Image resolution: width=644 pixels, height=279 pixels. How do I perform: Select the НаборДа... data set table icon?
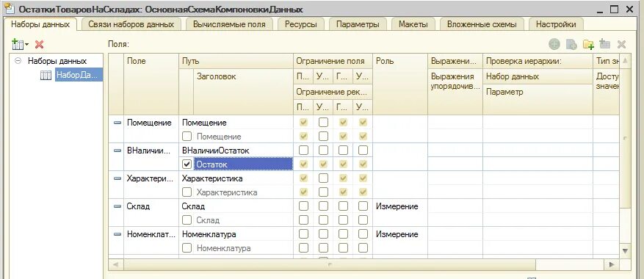click(46, 75)
